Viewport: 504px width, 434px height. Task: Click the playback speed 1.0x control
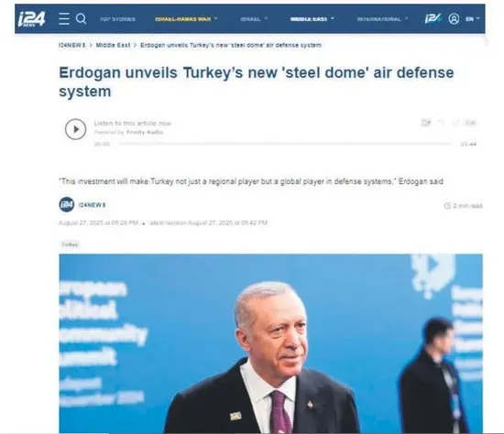pos(470,123)
